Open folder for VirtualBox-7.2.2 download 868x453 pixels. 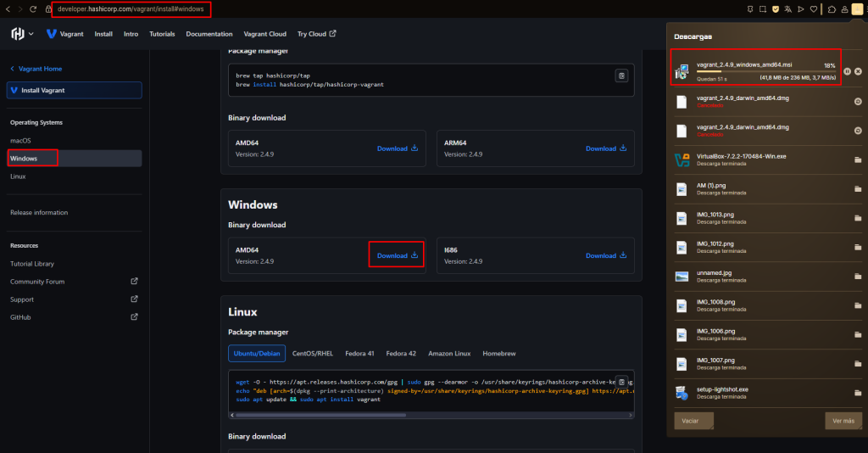coord(858,159)
